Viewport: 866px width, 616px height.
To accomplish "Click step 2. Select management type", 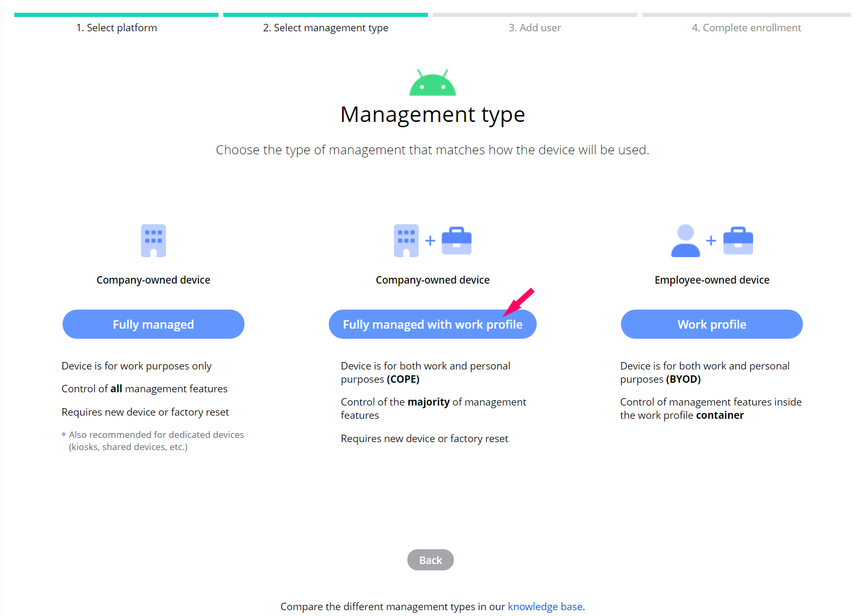I will (x=326, y=28).
